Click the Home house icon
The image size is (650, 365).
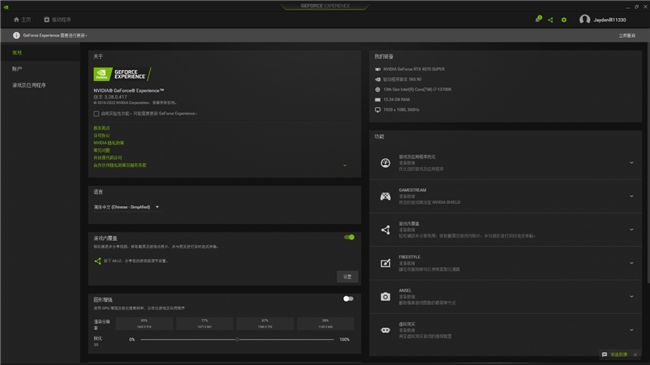(x=16, y=19)
